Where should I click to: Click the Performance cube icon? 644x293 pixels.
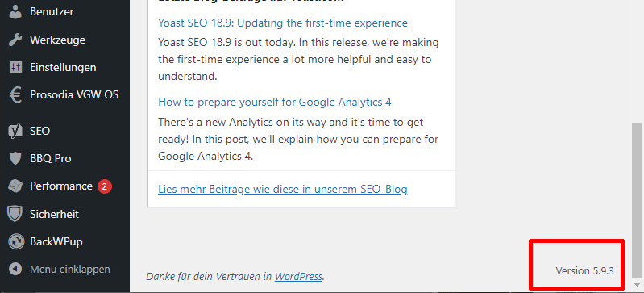(15, 186)
